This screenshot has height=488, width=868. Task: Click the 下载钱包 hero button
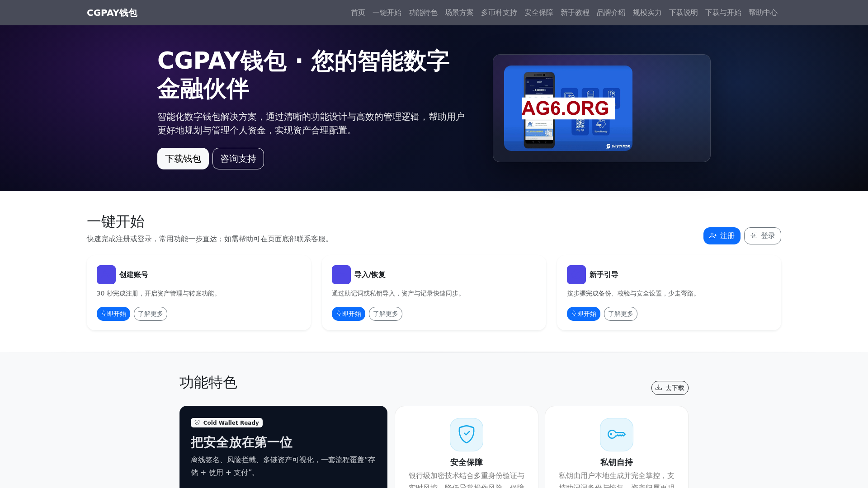183,159
